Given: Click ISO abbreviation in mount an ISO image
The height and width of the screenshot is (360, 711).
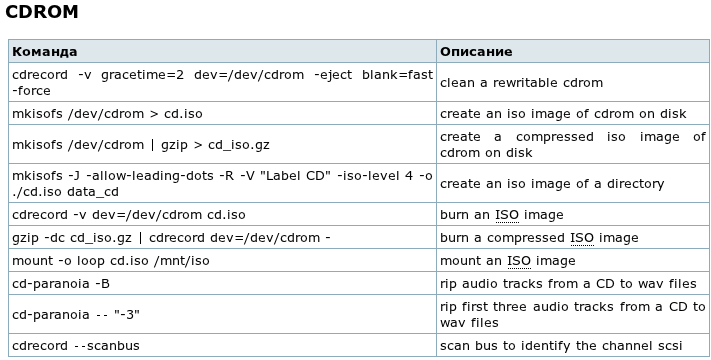Looking at the screenshot, I should 519,261.
